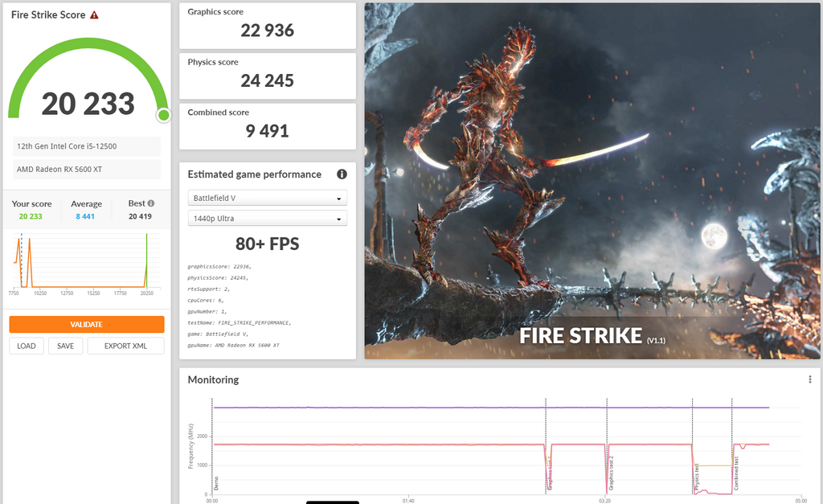This screenshot has height=504, width=823.
Task: Click the 'game: Battlefield V' debug line
Action: [218, 334]
